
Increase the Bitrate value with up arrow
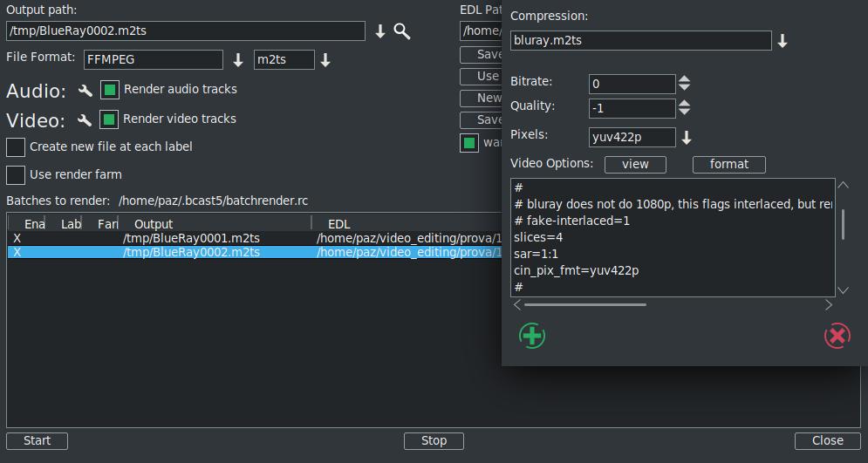coord(685,79)
